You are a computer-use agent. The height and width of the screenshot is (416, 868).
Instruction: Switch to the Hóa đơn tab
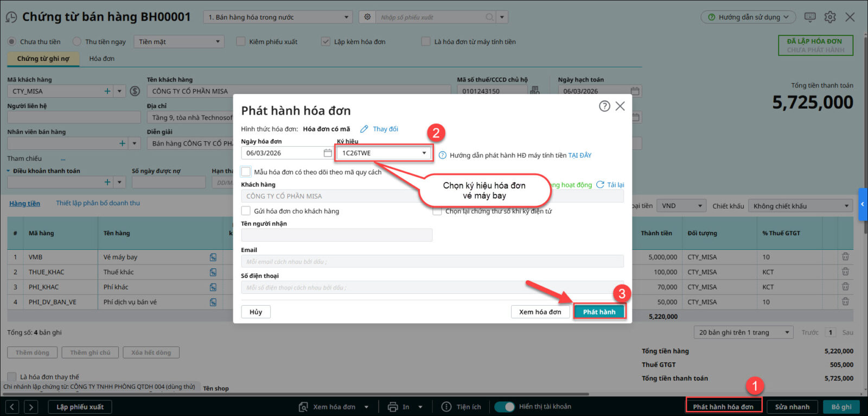coord(102,59)
